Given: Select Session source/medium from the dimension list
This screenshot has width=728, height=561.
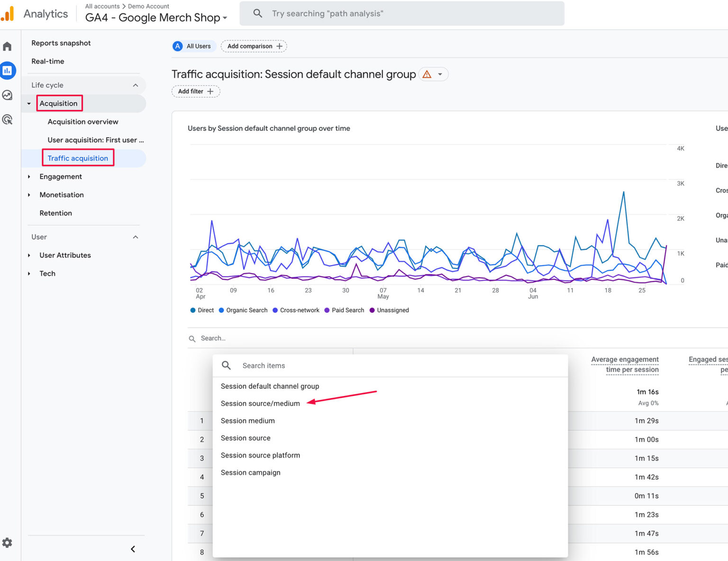Looking at the screenshot, I should click(x=260, y=403).
